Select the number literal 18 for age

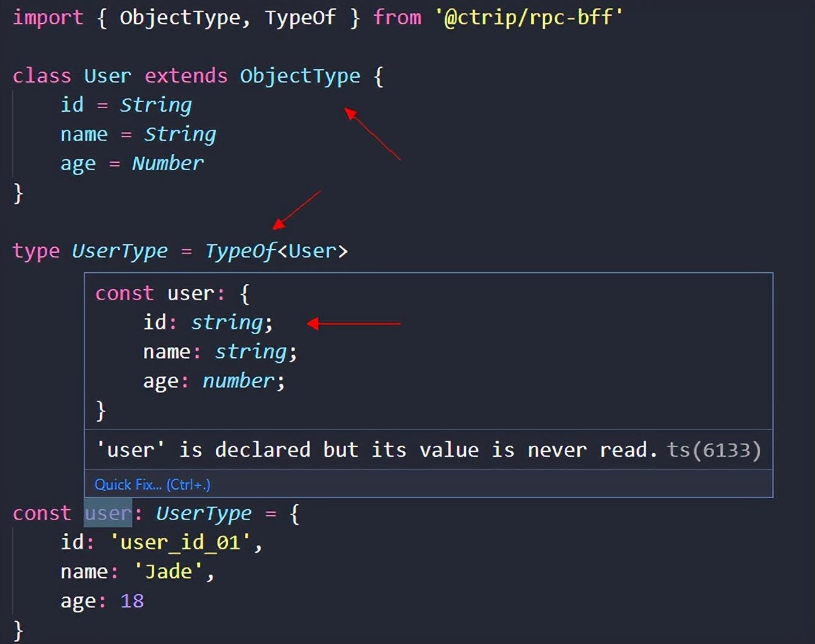point(132,600)
